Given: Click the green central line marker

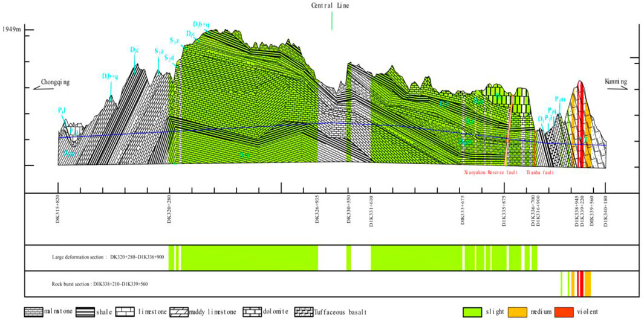Looking at the screenshot, I should pyautogui.click(x=332, y=21).
